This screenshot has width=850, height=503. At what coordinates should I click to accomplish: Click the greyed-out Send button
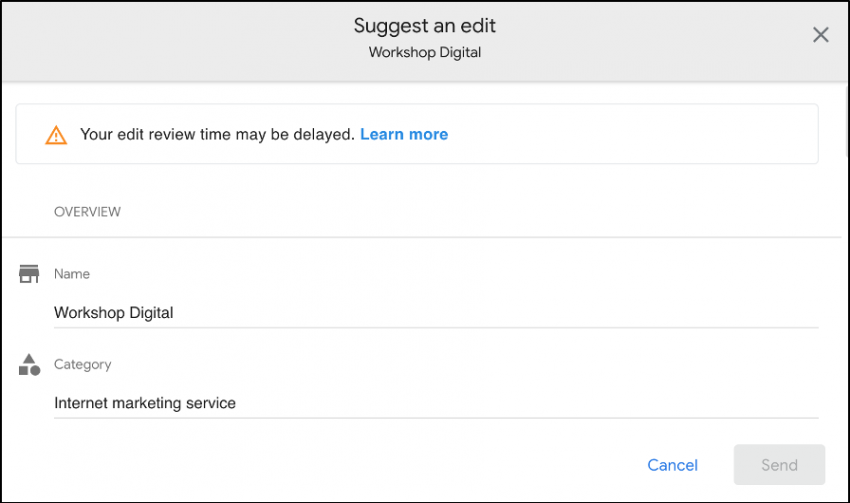[780, 465]
